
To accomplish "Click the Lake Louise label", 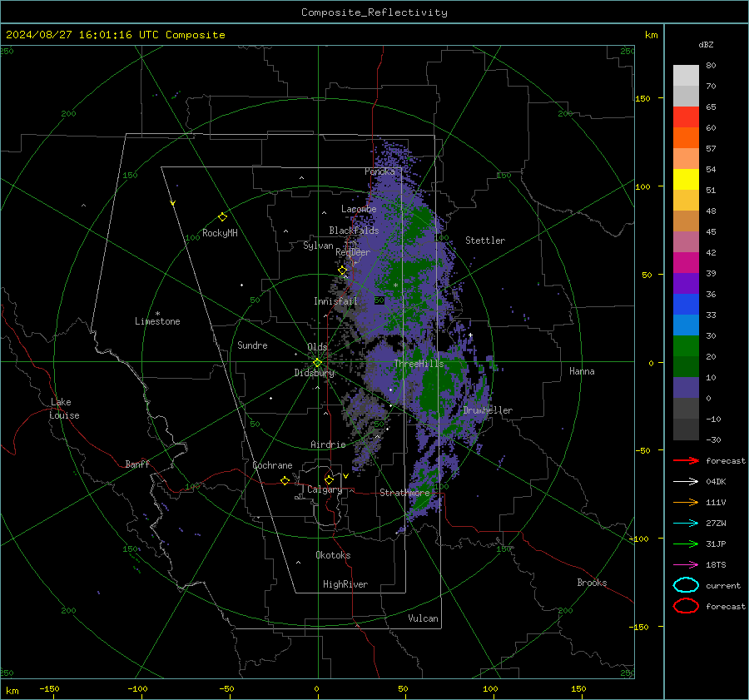I will pyautogui.click(x=64, y=409).
